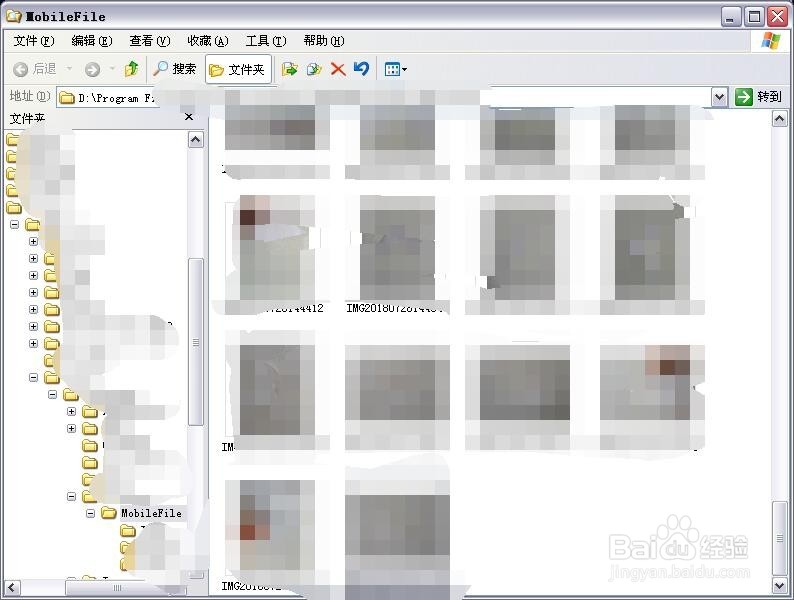
Task: Click the folder tree vertical scrollbar thumb
Action: tap(195, 342)
